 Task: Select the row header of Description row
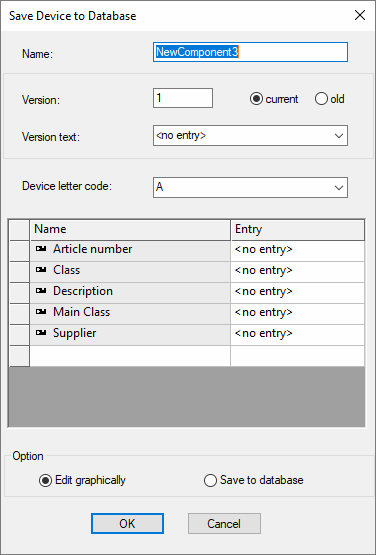point(19,293)
